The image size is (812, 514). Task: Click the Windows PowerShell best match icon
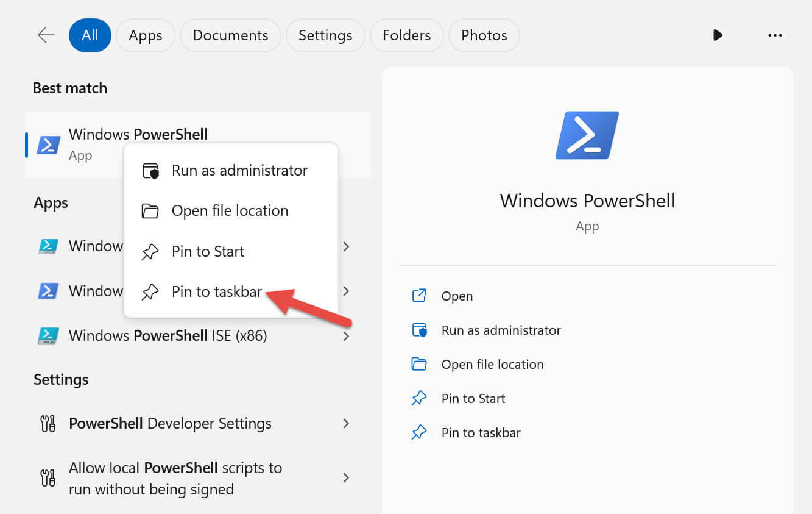[x=49, y=145]
